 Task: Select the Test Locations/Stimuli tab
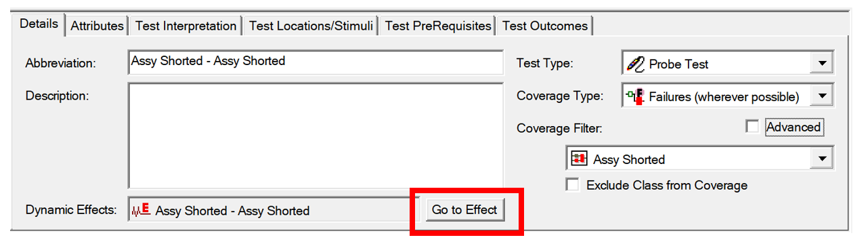311,26
